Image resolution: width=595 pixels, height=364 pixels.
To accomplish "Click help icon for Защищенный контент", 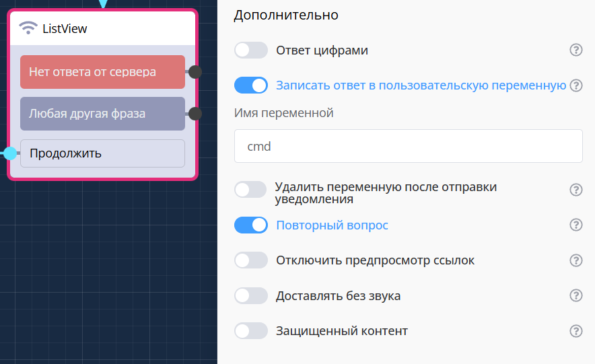I will [575, 331].
